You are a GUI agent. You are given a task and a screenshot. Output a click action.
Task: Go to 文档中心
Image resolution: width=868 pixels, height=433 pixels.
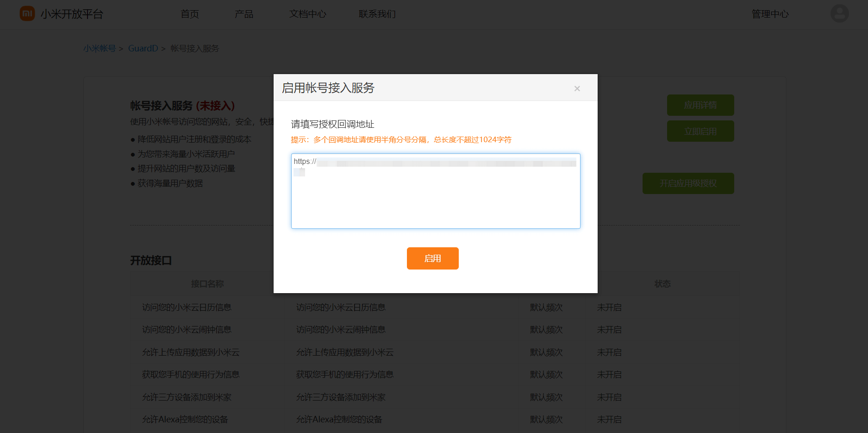[x=308, y=14]
